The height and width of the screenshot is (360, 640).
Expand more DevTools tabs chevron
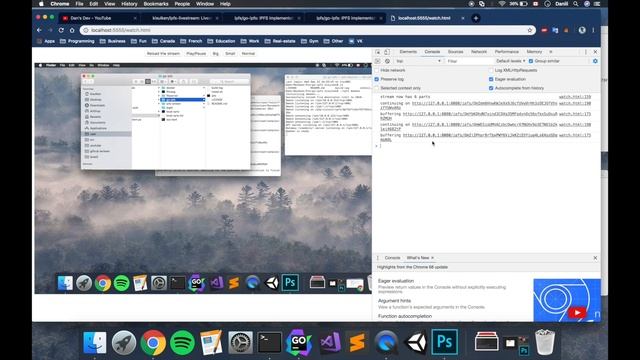tap(551, 52)
